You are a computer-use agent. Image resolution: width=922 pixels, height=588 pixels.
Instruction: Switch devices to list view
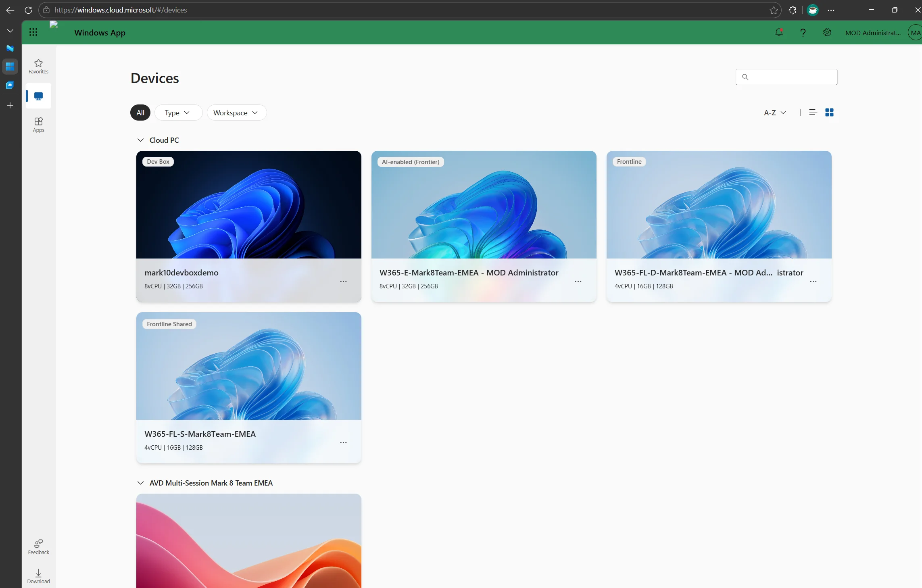(x=813, y=113)
